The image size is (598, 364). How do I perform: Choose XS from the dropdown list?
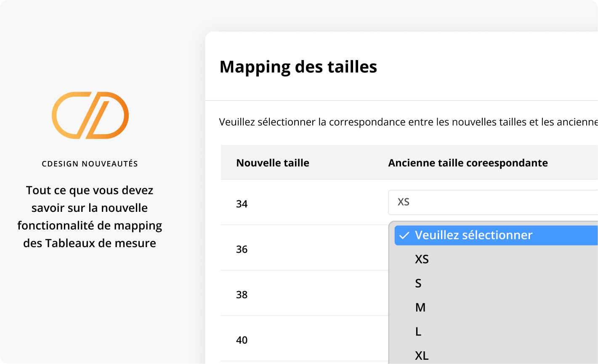[x=422, y=259]
